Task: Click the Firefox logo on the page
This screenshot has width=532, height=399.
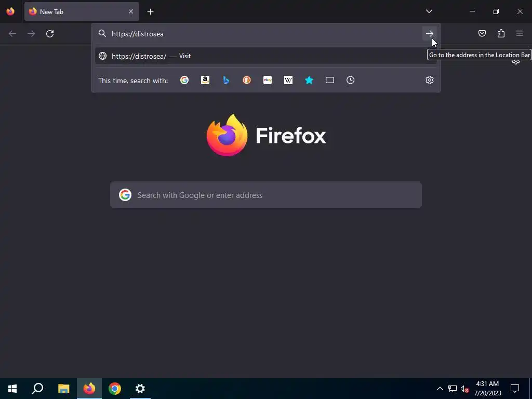Action: click(x=227, y=136)
